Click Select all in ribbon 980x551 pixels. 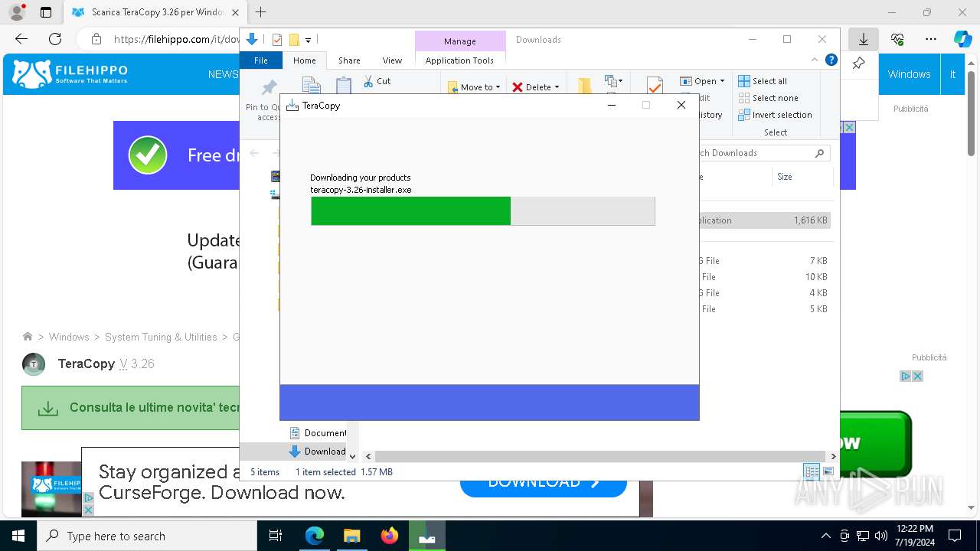[x=763, y=81]
